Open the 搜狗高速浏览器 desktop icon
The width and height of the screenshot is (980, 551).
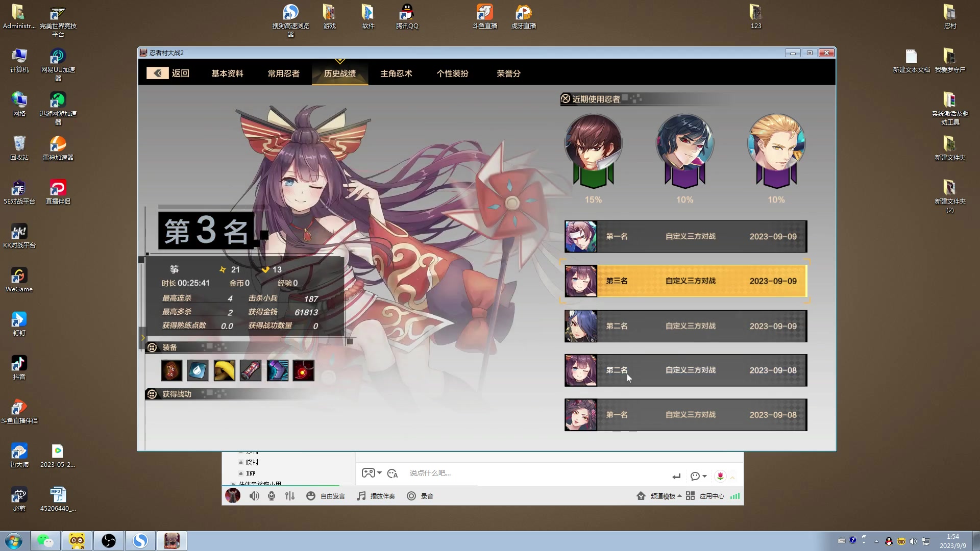click(x=291, y=20)
